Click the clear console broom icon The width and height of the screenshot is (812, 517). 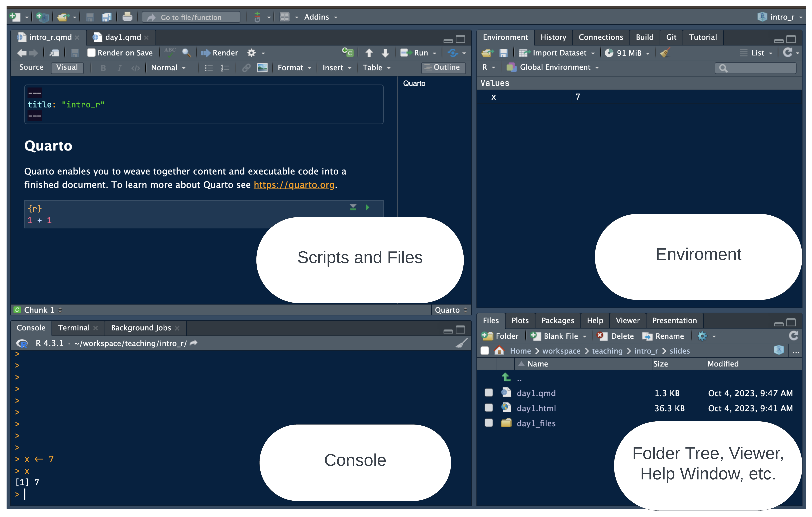click(462, 343)
